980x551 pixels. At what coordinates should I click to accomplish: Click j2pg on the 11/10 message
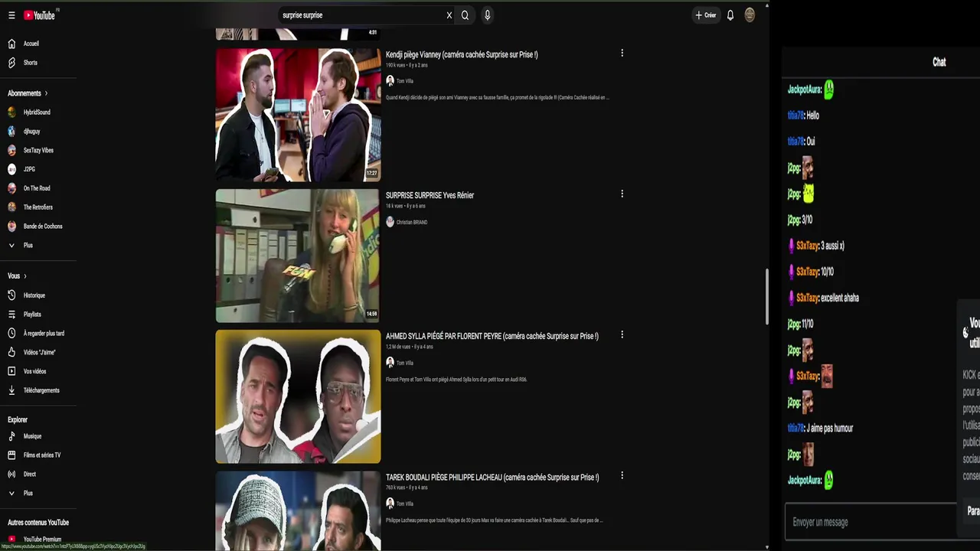(794, 324)
